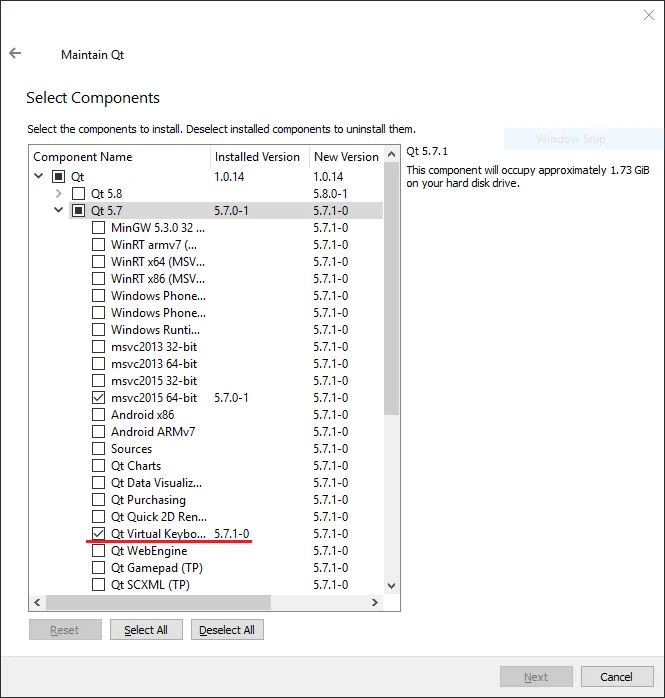The width and height of the screenshot is (665, 698).
Task: Click the Next button
Action: 536,677
